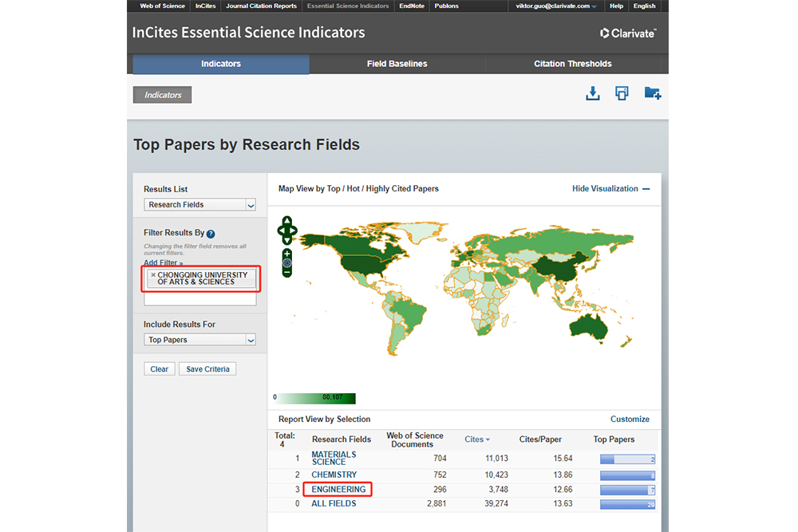
Task: Open the ENGINEERING research field link
Action: [338, 489]
